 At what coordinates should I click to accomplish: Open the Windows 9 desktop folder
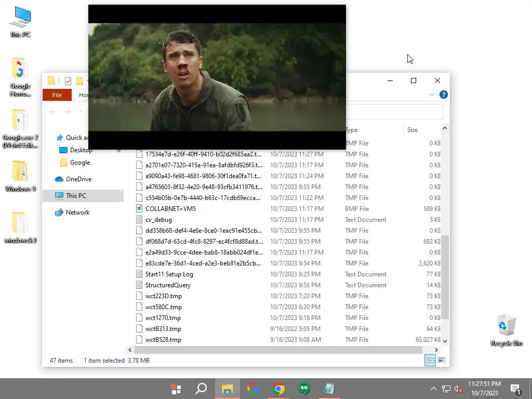(20, 176)
